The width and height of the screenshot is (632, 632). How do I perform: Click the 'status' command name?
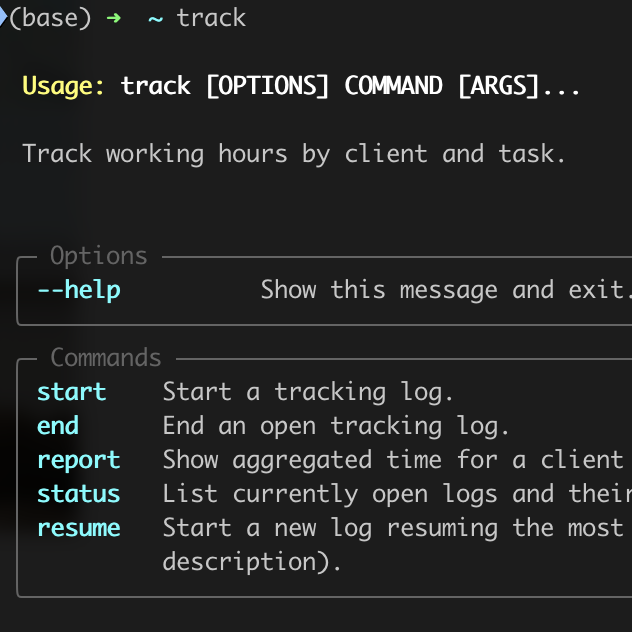point(79,494)
